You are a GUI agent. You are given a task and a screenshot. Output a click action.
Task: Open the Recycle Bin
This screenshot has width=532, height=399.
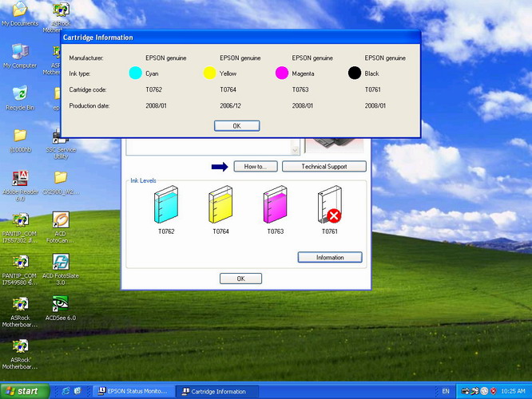pos(20,98)
